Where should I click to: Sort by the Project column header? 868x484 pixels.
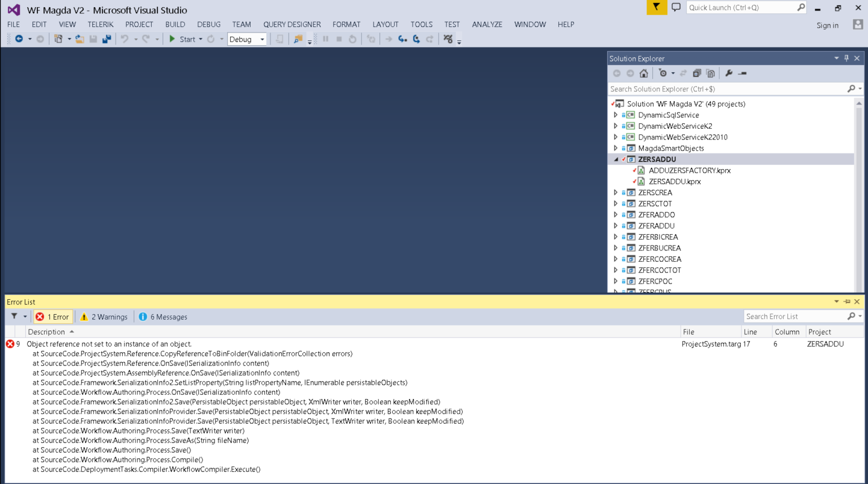point(834,332)
